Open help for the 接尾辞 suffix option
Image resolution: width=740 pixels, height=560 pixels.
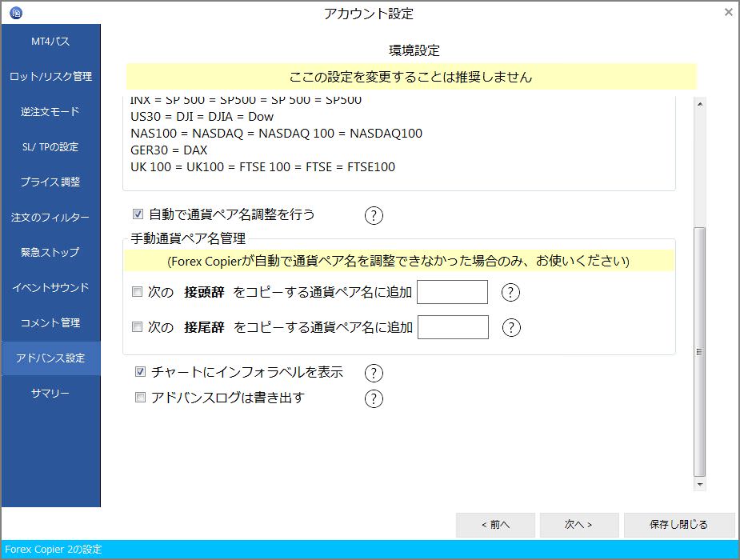click(510, 327)
